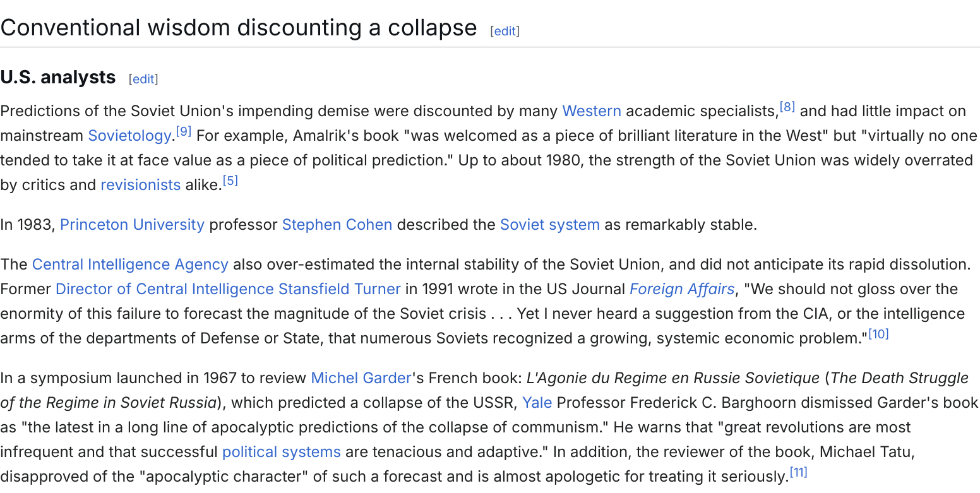This screenshot has width=980, height=493.
Task: Open the Western link
Action: [x=592, y=111]
